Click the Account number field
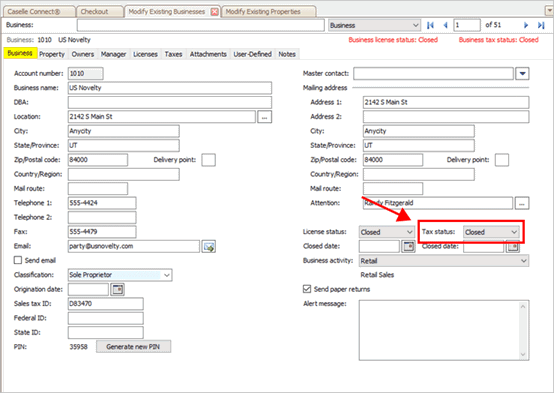554x393 pixels. point(86,74)
